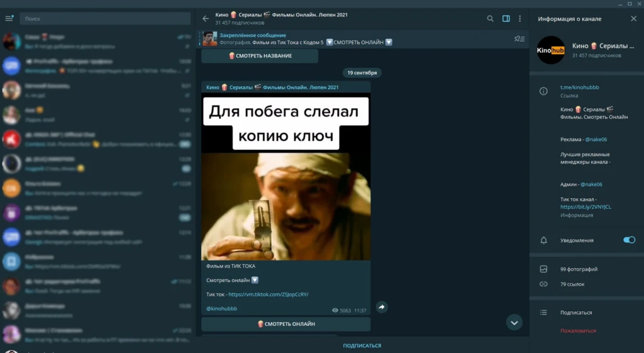Click Пожаловаться to report channel
644x353 pixels.
(578, 331)
